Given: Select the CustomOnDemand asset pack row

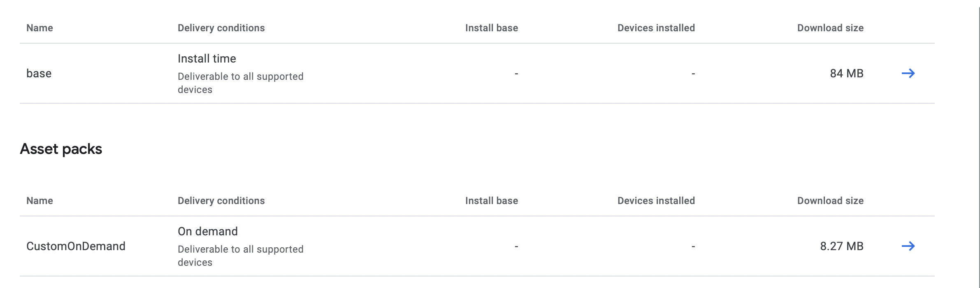Looking at the screenshot, I should [76, 247].
